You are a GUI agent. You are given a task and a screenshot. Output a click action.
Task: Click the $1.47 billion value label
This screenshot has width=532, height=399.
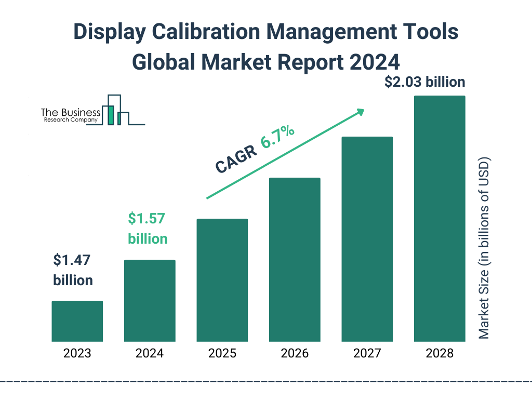73,270
